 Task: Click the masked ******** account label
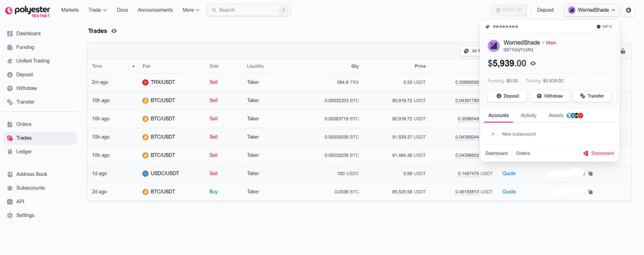pyautogui.click(x=506, y=26)
